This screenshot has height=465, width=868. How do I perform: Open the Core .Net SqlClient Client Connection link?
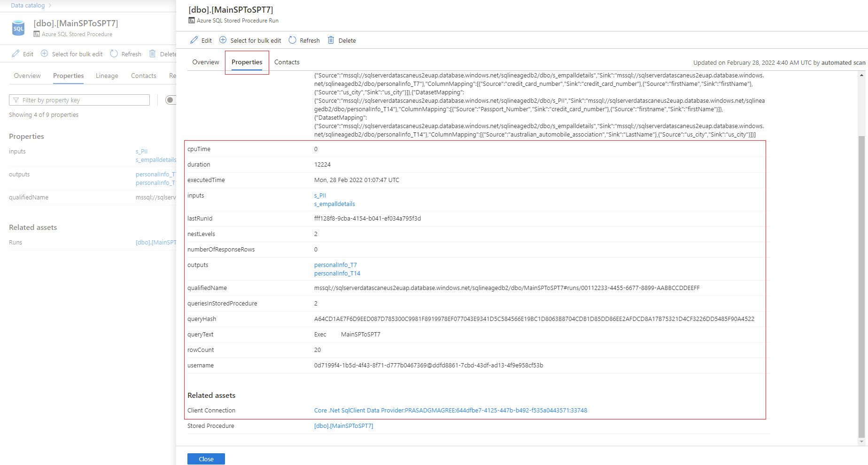click(450, 410)
